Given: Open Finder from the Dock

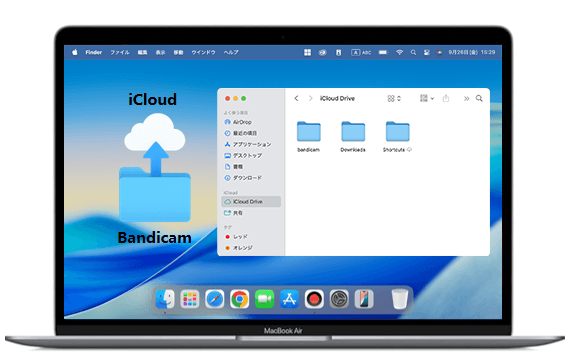Looking at the screenshot, I should click(165, 299).
